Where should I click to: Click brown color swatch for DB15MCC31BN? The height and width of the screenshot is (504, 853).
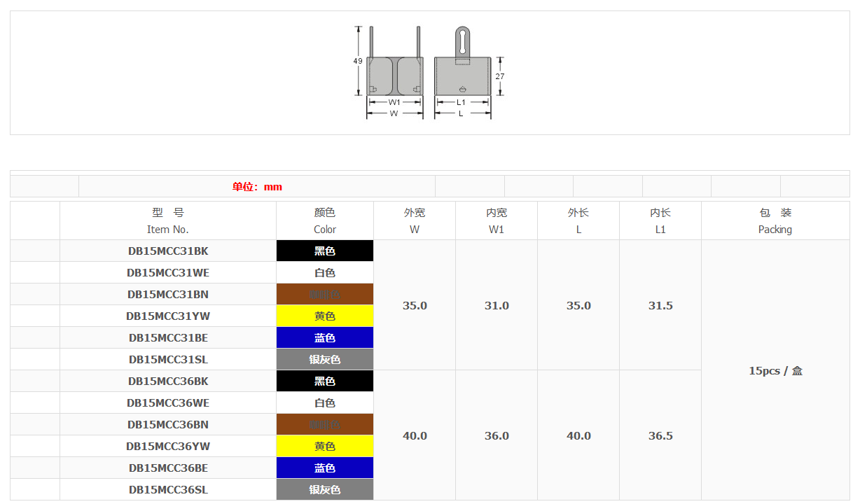click(x=325, y=294)
